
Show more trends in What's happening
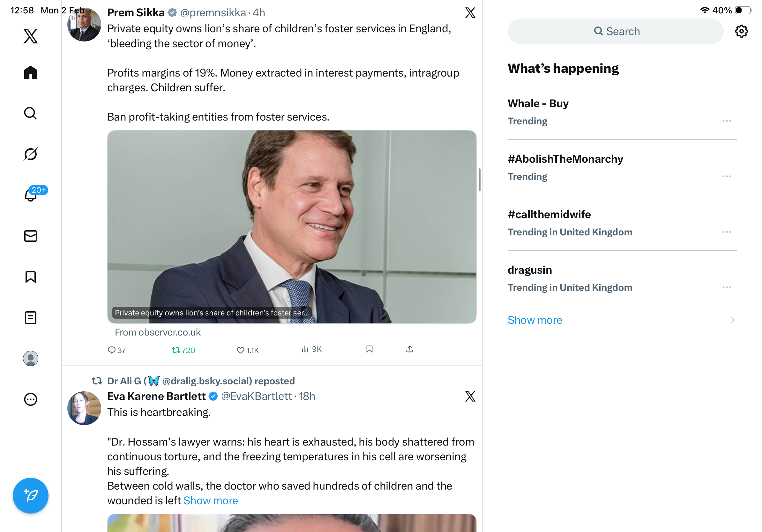pos(535,320)
